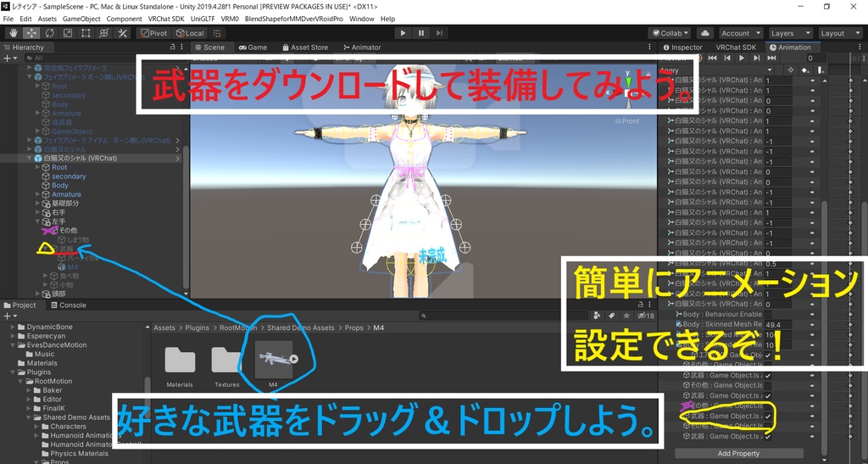The image size is (868, 464).
Task: Go to next keyframe in Animation
Action: coord(757,58)
